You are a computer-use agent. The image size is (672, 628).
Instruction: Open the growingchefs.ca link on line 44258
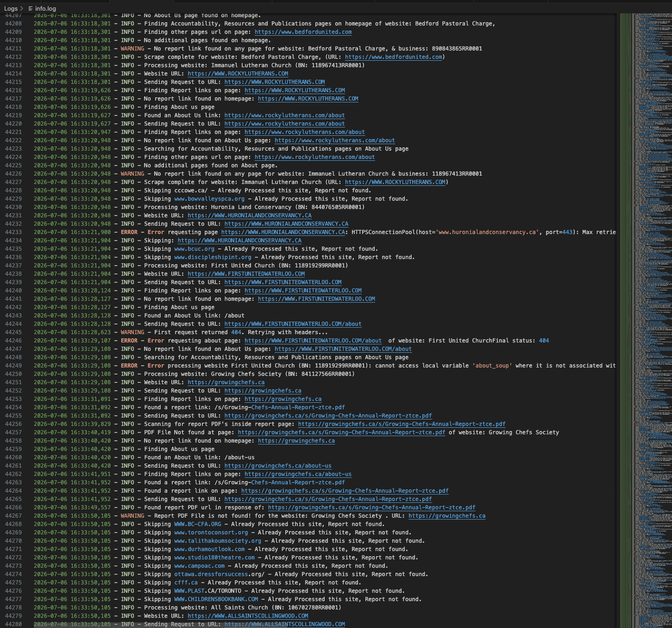(x=296, y=441)
